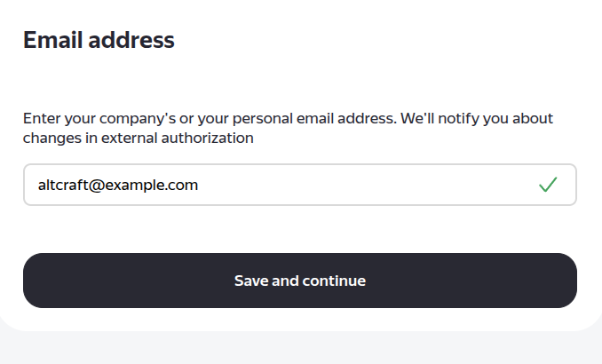The height and width of the screenshot is (364, 602).
Task: Place cursor after 'example.com' in email field
Action: pyautogui.click(x=200, y=185)
